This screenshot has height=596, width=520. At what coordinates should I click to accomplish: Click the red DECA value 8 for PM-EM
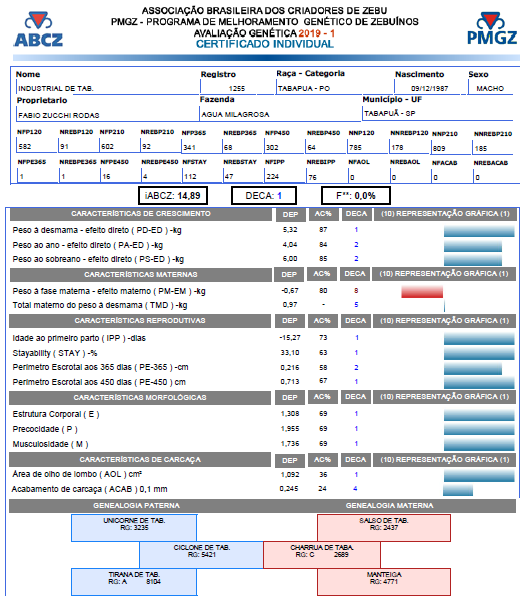[356, 290]
